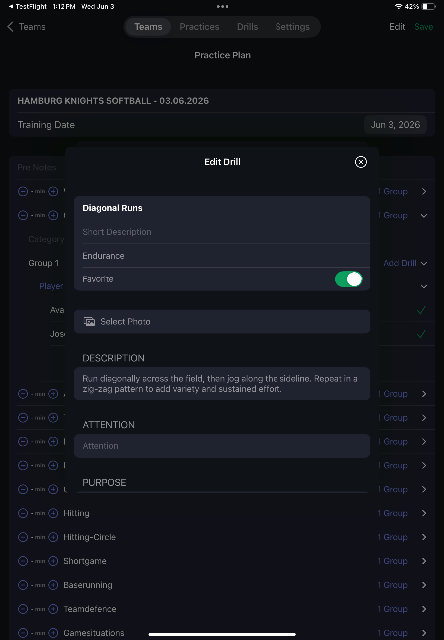The image size is (444, 640).
Task: Open the Drills tab
Action: (247, 27)
